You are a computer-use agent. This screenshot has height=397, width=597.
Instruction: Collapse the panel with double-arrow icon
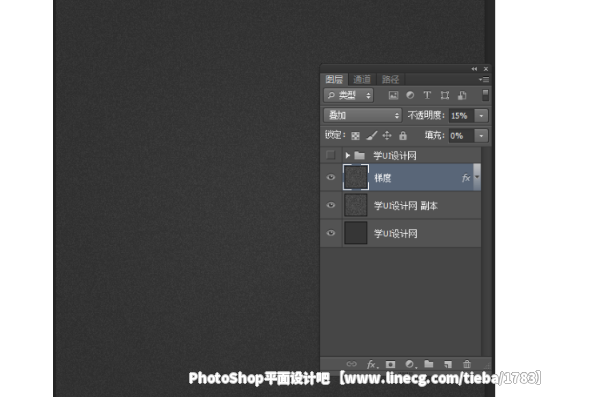point(474,69)
